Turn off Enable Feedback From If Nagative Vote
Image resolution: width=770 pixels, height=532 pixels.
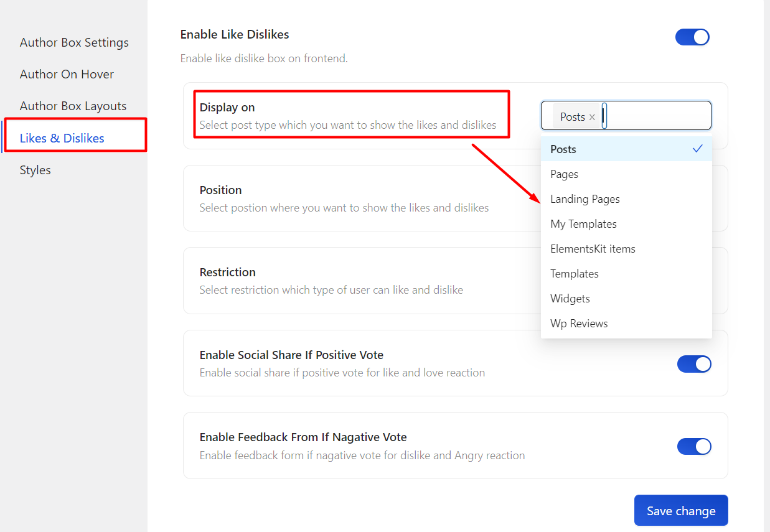pos(694,447)
